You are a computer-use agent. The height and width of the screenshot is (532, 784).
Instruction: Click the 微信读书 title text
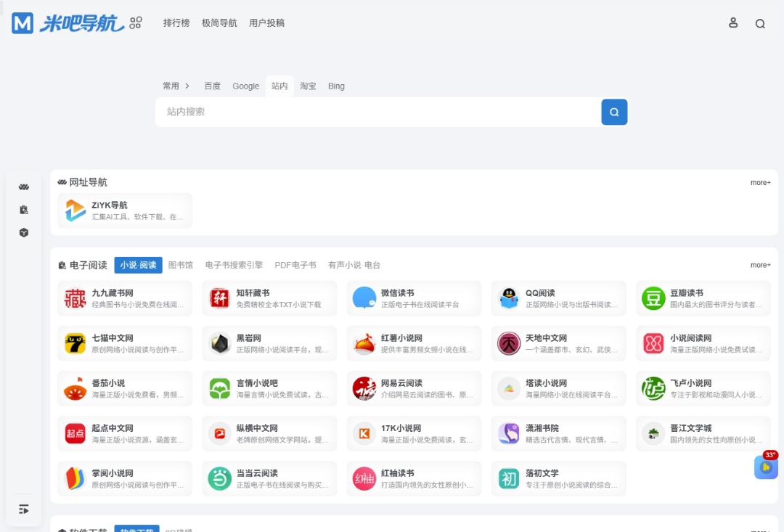point(398,293)
